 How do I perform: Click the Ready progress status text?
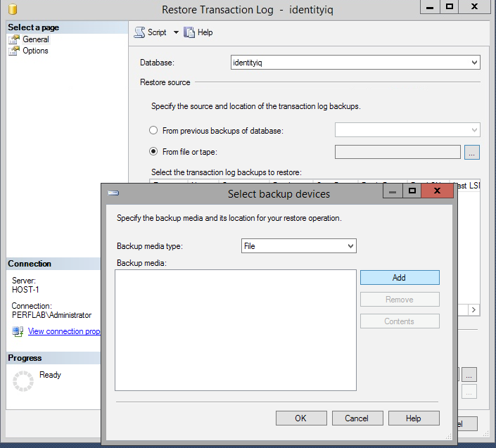50,375
